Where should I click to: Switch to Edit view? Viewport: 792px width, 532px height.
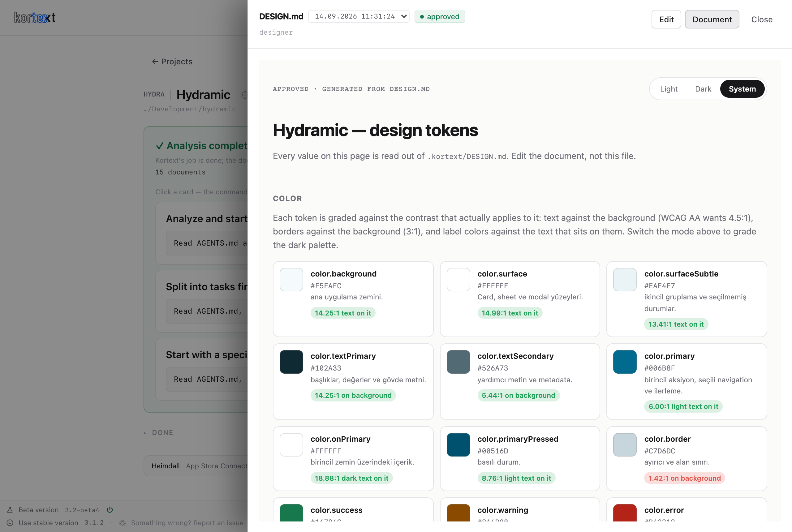[666, 19]
